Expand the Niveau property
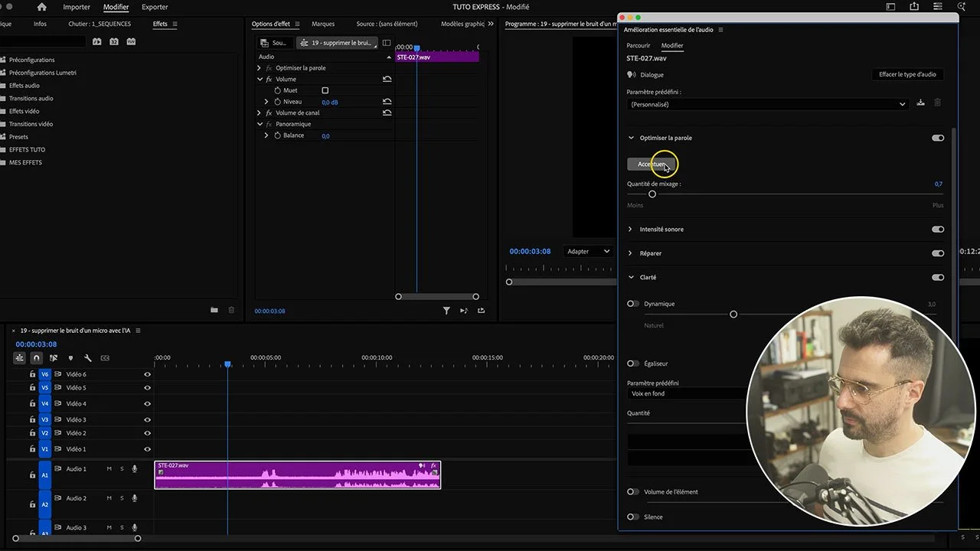980x551 pixels. (x=266, y=102)
